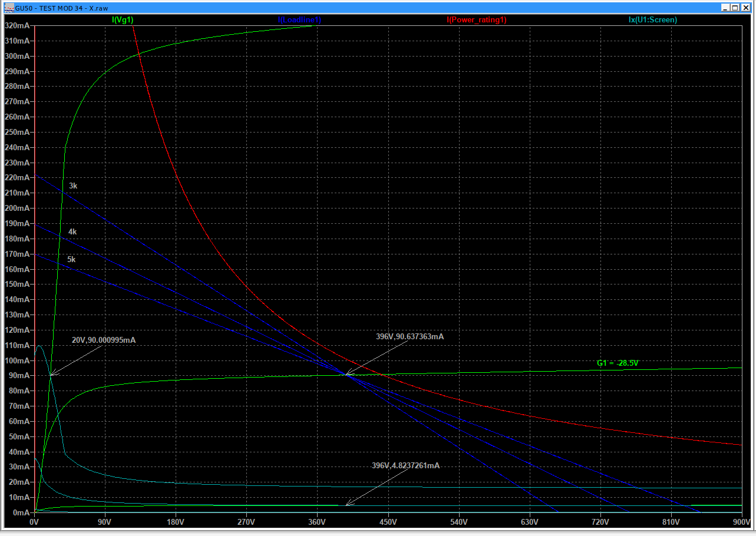Minimize the waveform viewer window
Screen dimensions: 756x536
[725, 8]
